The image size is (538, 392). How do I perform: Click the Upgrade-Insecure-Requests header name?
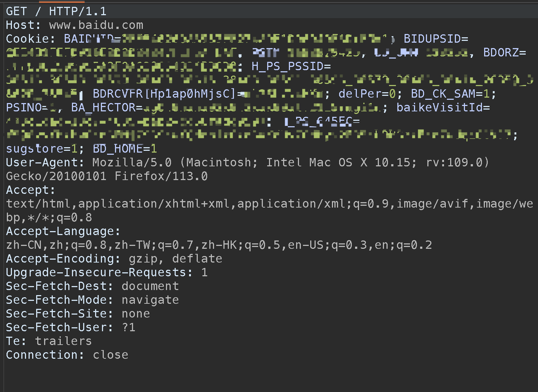pos(96,272)
